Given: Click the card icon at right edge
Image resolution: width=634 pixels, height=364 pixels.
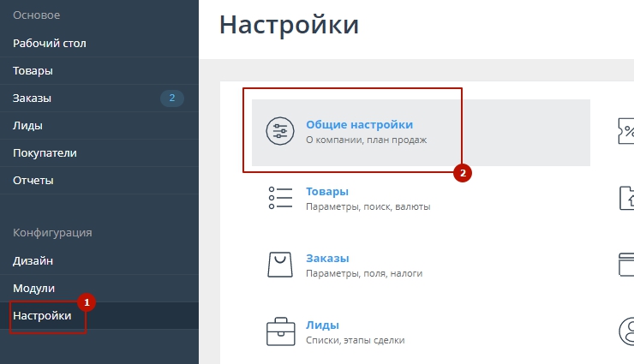Looking at the screenshot, I should tap(626, 264).
